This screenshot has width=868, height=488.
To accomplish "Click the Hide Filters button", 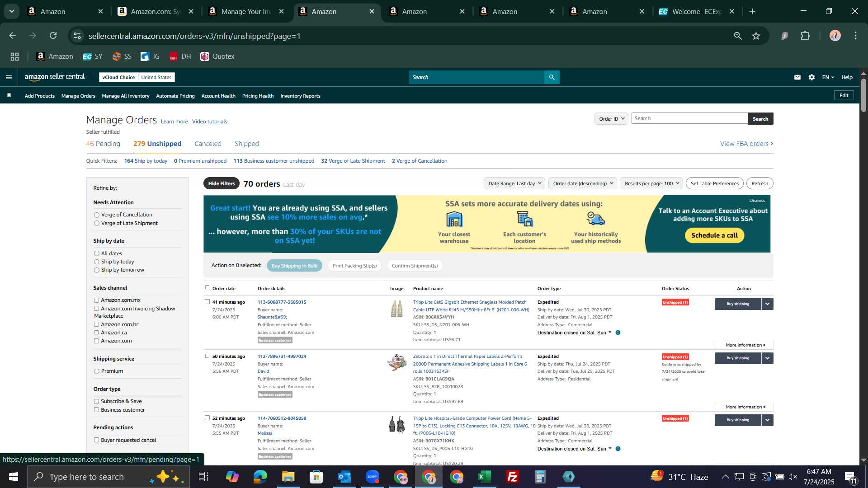I will [x=222, y=183].
